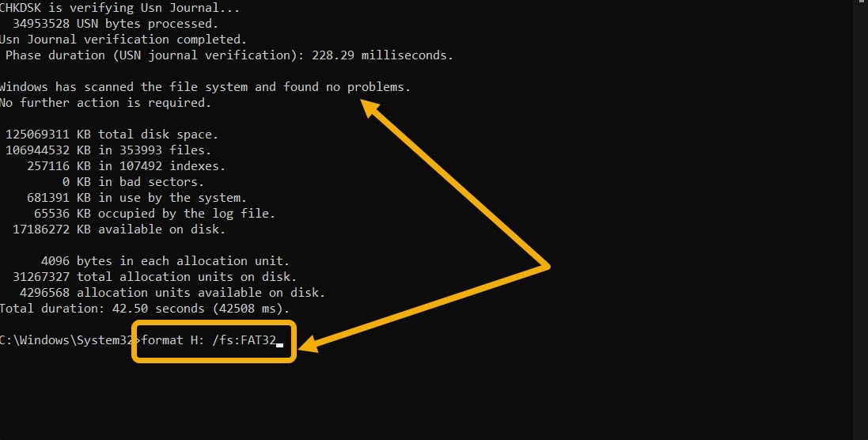Viewport: 868px width, 440px height.
Task: Click the 'found no problems' message line
Action: tap(205, 87)
